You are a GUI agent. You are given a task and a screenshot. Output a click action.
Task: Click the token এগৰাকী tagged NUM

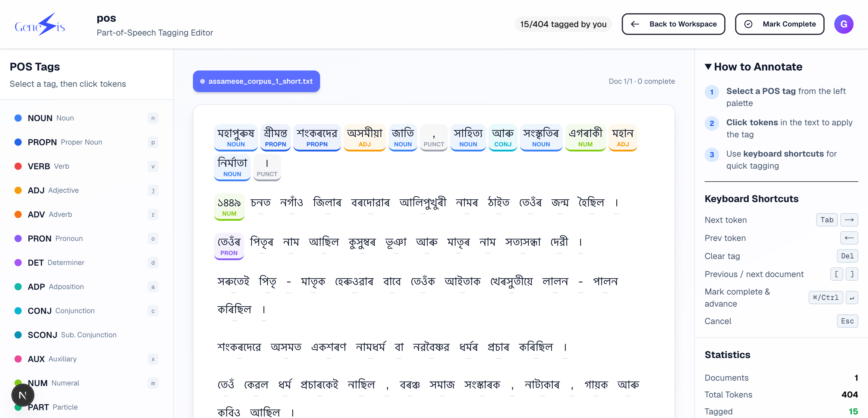tap(585, 137)
